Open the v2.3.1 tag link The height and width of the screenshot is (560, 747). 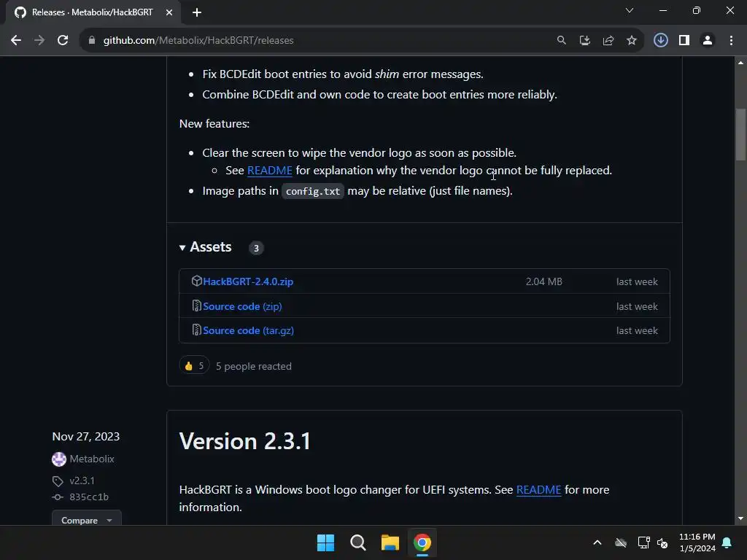(x=82, y=481)
